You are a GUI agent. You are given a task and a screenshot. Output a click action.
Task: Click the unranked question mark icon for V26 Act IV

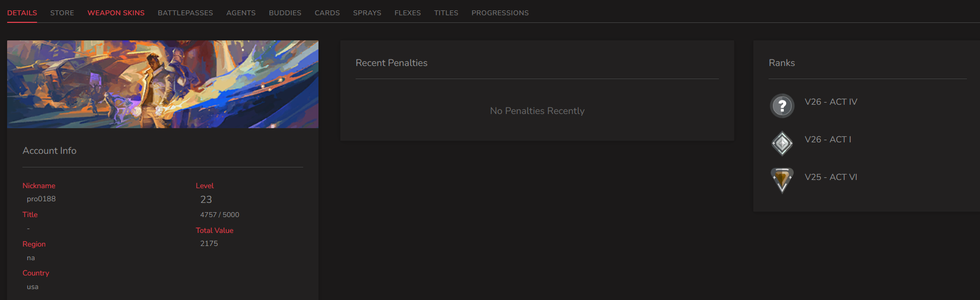[782, 106]
